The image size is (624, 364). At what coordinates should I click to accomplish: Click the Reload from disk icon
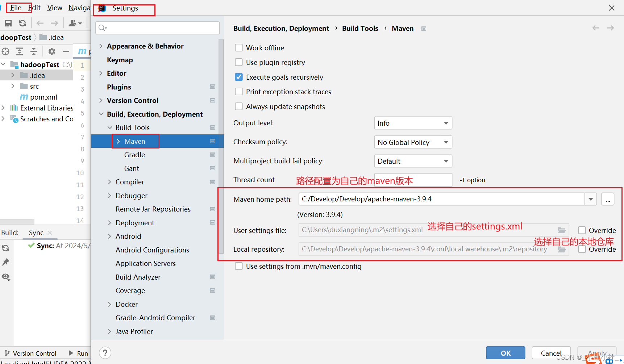pos(22,23)
